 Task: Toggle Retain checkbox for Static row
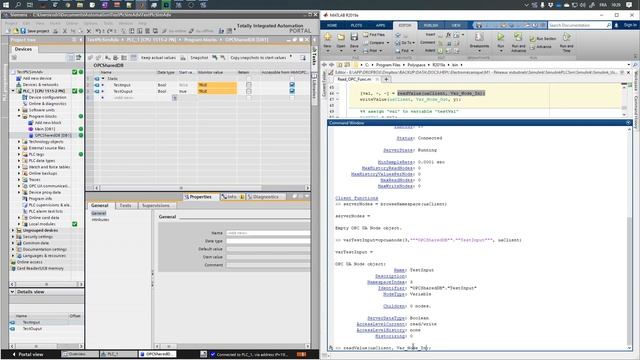(249, 78)
